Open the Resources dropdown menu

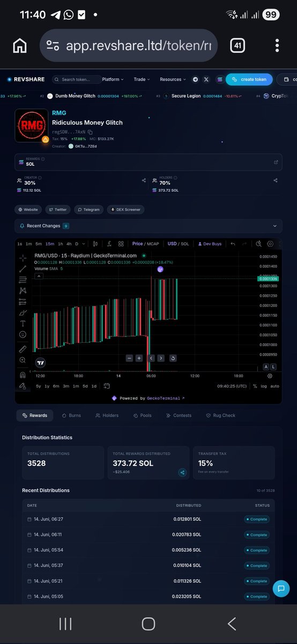[x=173, y=79]
